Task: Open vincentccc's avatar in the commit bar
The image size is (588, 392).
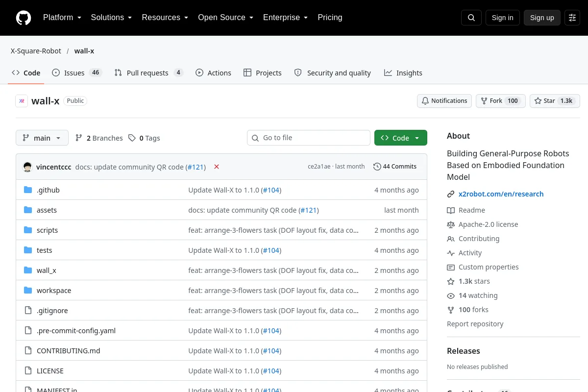Action: (28, 167)
